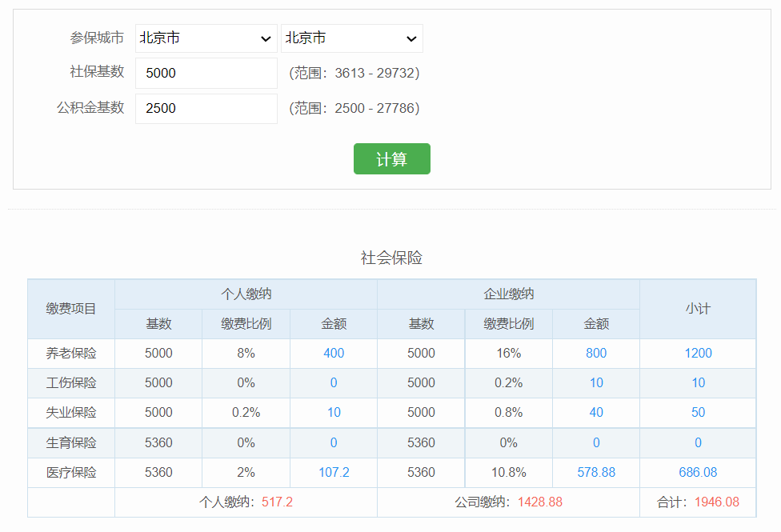The image size is (781, 532).
Task: Click unemployment personal amount 10
Action: click(x=334, y=412)
